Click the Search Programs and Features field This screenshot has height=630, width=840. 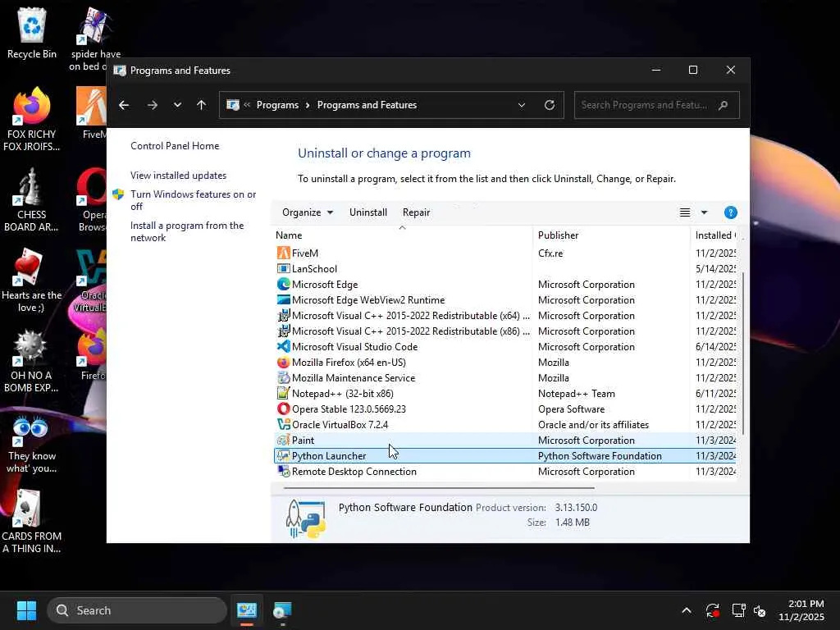tap(657, 105)
